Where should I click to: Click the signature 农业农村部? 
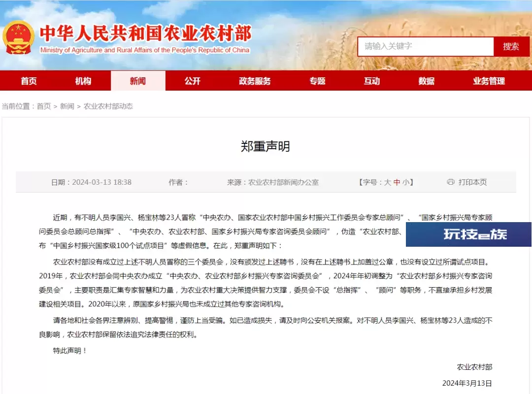pos(474,367)
